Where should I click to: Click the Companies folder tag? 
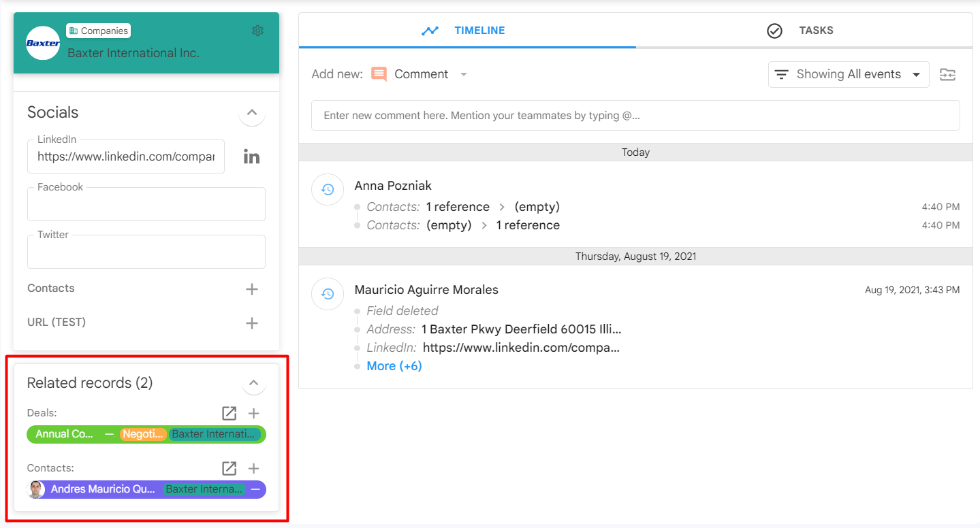point(98,31)
